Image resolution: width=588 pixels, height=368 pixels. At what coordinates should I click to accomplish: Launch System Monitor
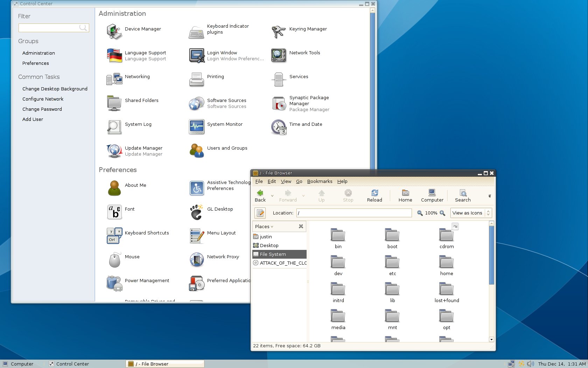(x=216, y=127)
